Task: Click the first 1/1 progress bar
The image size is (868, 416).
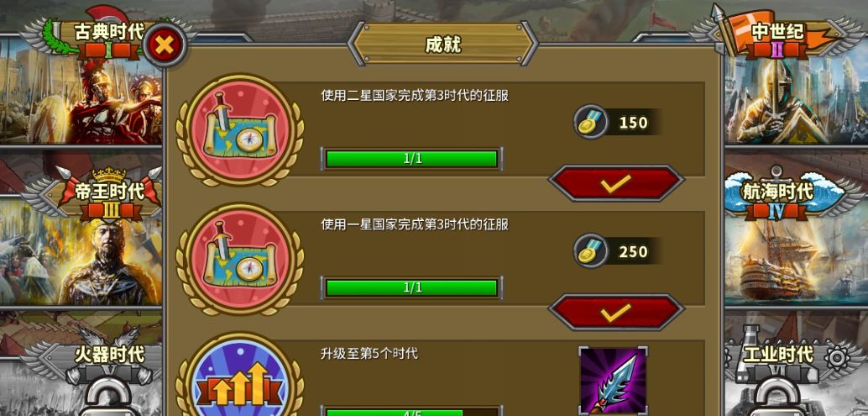Action: coord(412,159)
